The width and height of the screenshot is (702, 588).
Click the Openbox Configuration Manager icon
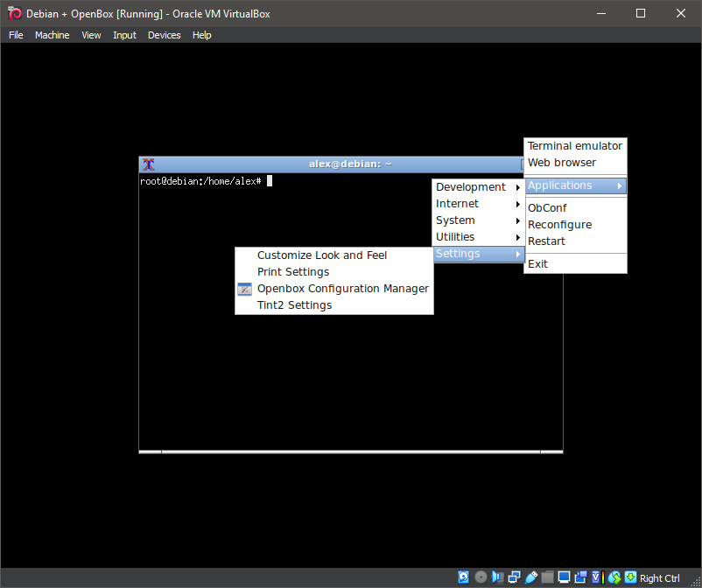click(x=243, y=289)
